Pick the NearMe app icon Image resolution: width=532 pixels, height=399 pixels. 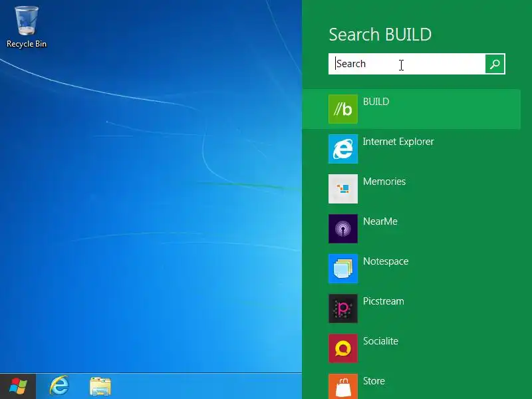click(343, 229)
